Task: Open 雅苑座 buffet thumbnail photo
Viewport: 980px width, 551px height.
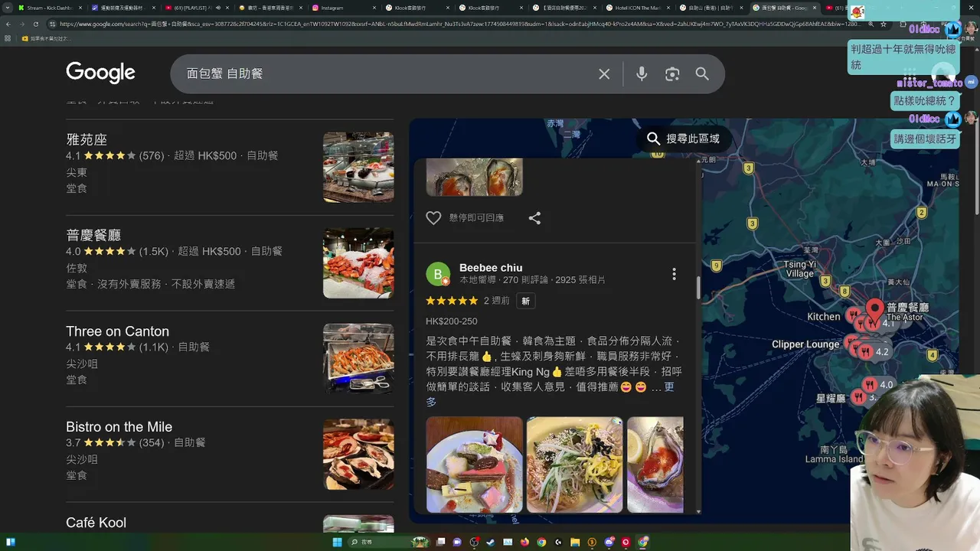Action: 358,168
